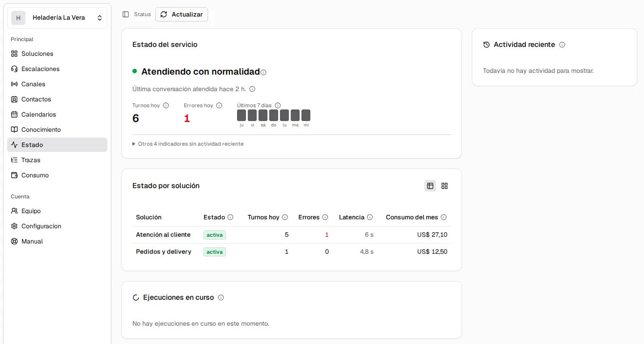Open the Trazas page
644x344 pixels.
(57, 160)
